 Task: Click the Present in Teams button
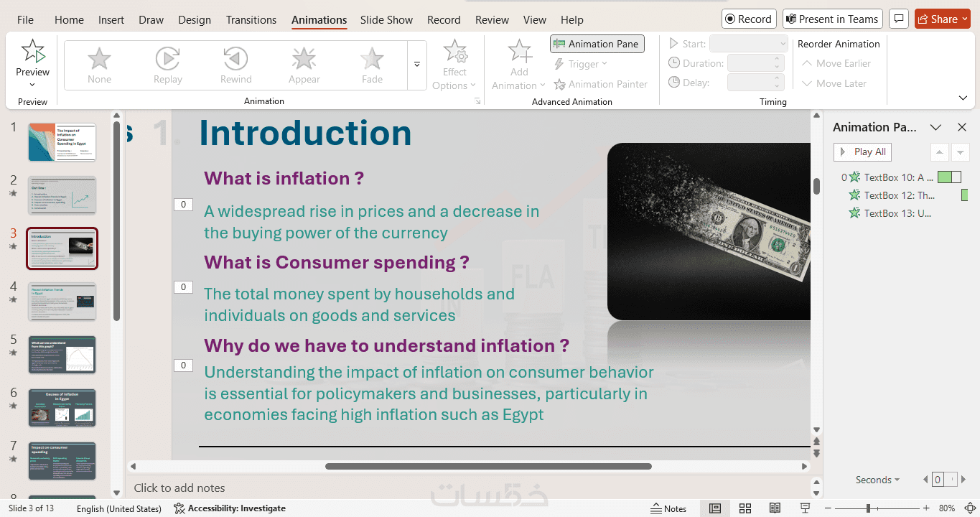[832, 19]
